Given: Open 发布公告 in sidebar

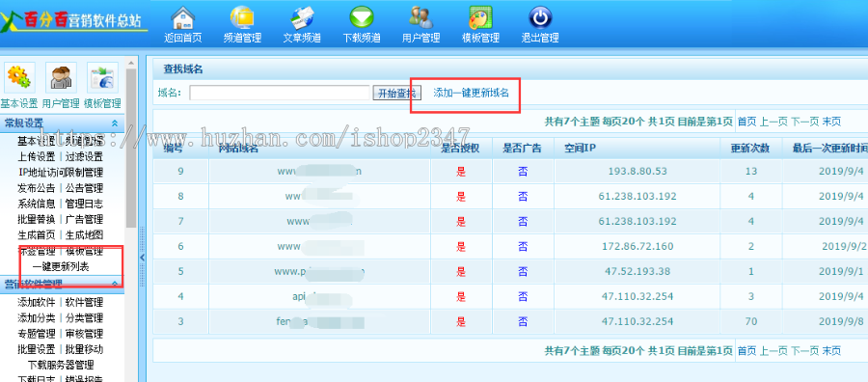Looking at the screenshot, I should (x=37, y=188).
